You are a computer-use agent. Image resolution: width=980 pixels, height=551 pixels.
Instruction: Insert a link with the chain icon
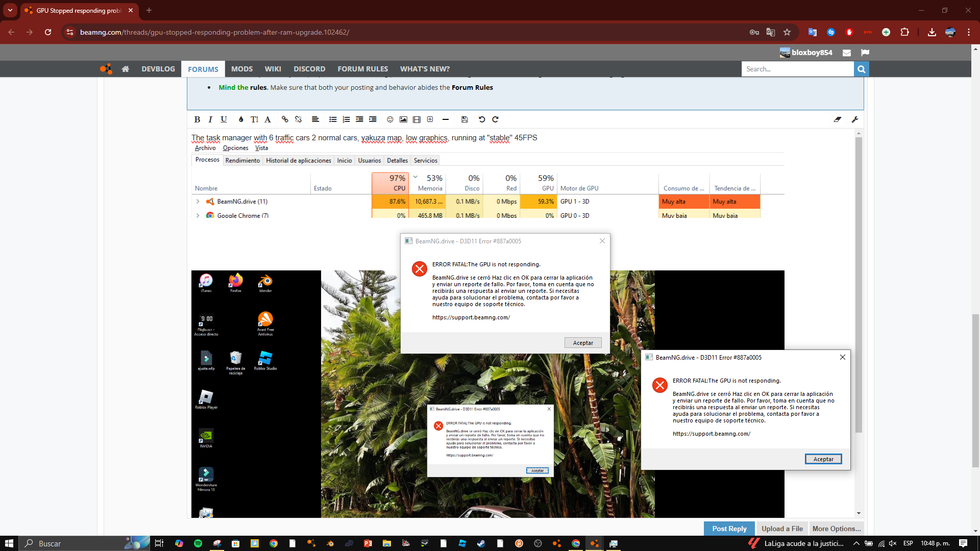pos(285,119)
